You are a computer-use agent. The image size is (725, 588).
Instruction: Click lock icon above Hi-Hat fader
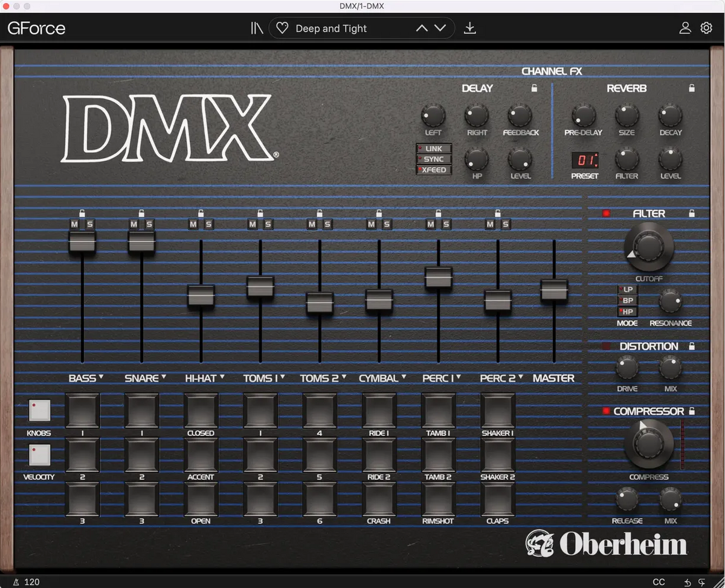[201, 213]
